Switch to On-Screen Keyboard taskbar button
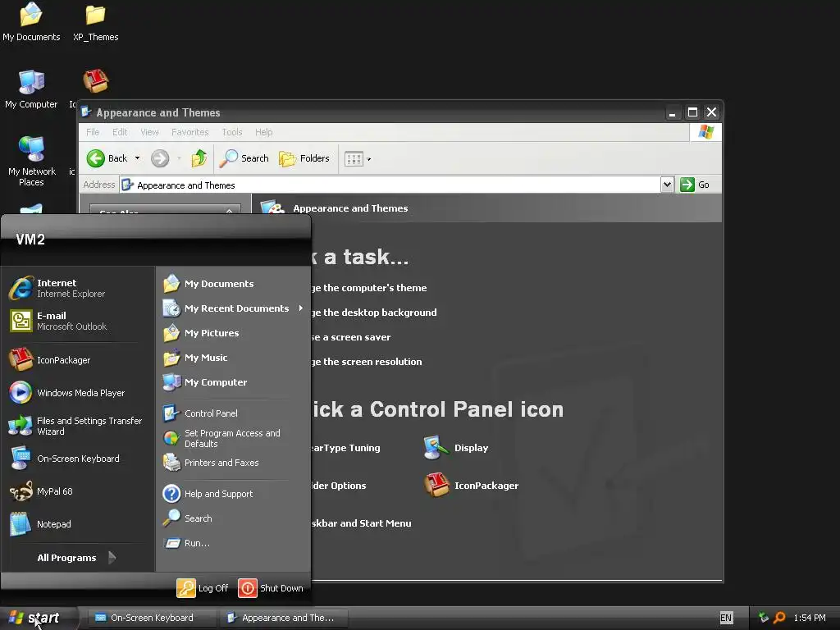 pos(152,618)
